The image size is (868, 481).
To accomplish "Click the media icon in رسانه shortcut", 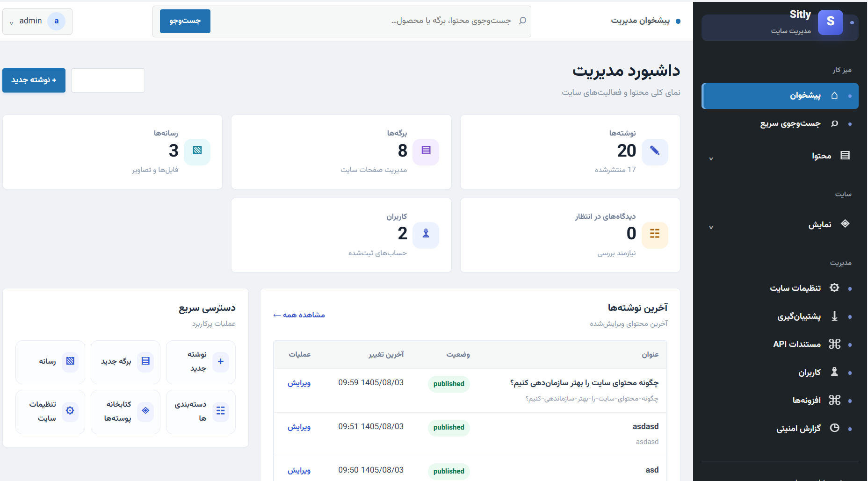I will [70, 361].
